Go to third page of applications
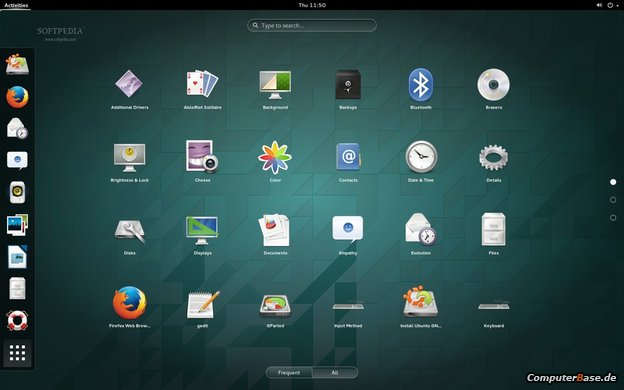The image size is (624, 390). click(x=613, y=218)
